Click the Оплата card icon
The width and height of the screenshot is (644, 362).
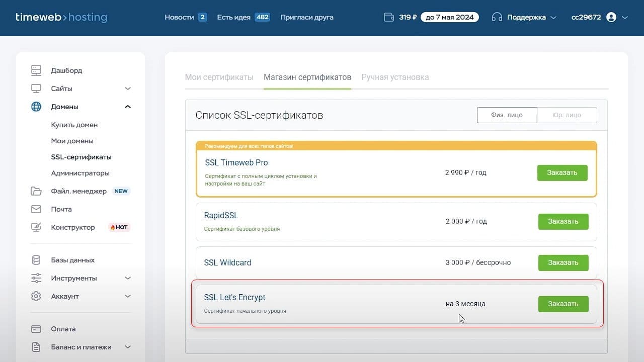pos(36,329)
